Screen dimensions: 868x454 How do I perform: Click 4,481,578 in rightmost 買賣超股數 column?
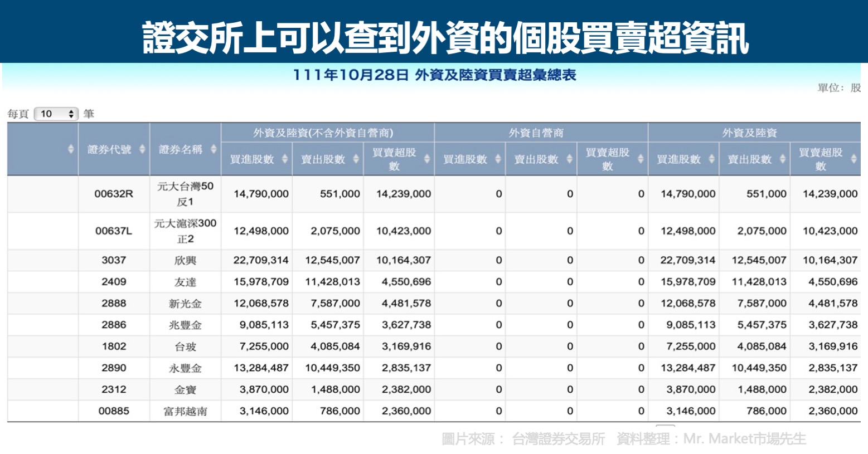click(x=833, y=304)
